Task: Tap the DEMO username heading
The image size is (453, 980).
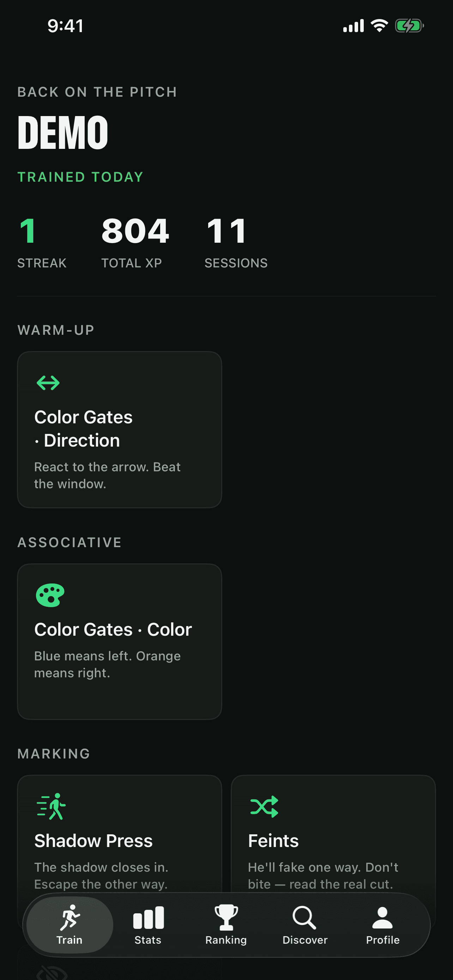Action: coord(63,132)
